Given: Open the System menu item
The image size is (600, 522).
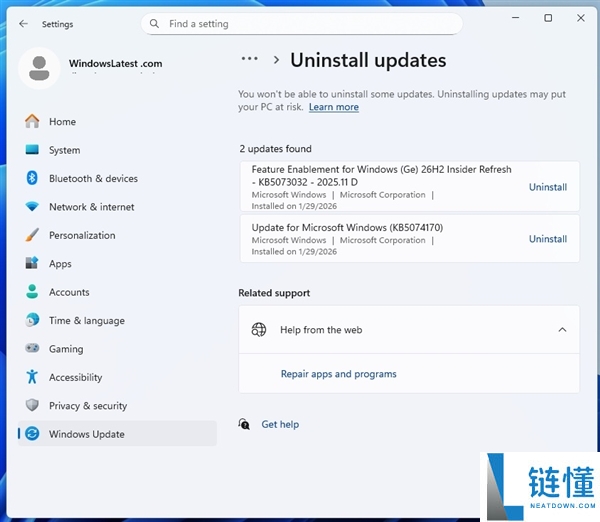Looking at the screenshot, I should tap(64, 150).
